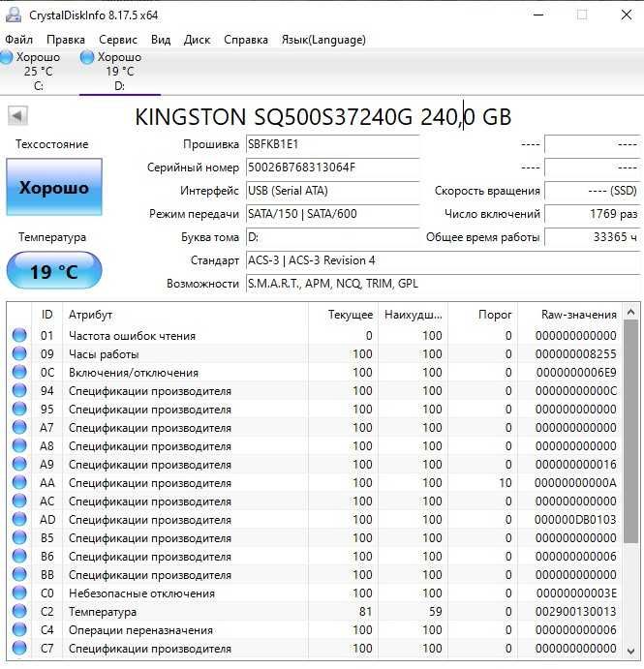644x669 pixels.
Task: Click the status icon for attribute B5
Action: pyautogui.click(x=19, y=537)
